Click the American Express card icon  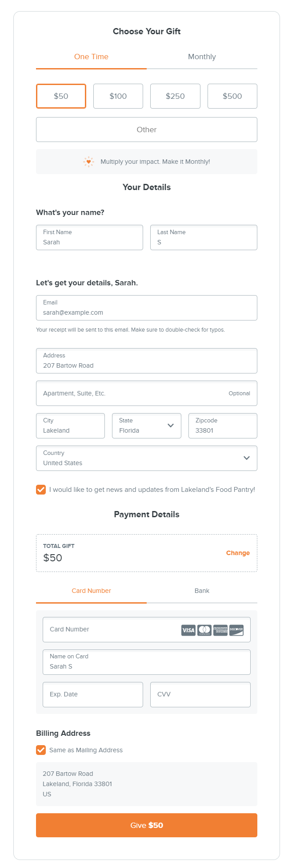click(220, 630)
